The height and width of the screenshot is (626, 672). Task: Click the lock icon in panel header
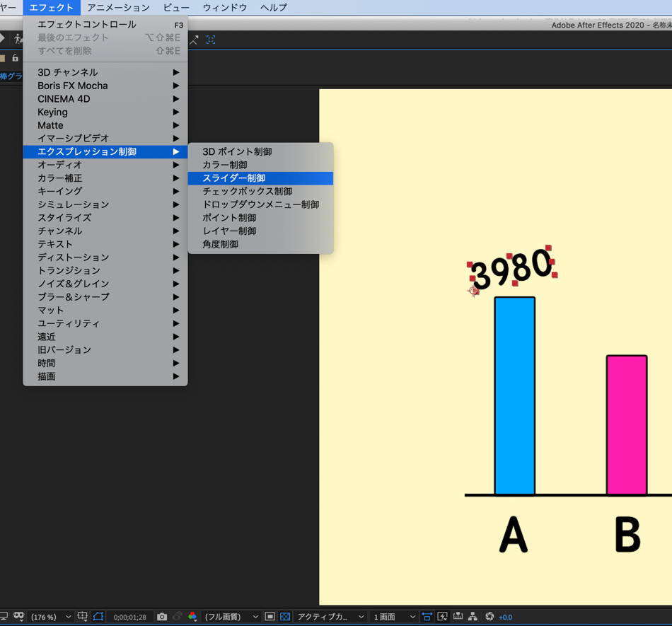click(x=16, y=58)
